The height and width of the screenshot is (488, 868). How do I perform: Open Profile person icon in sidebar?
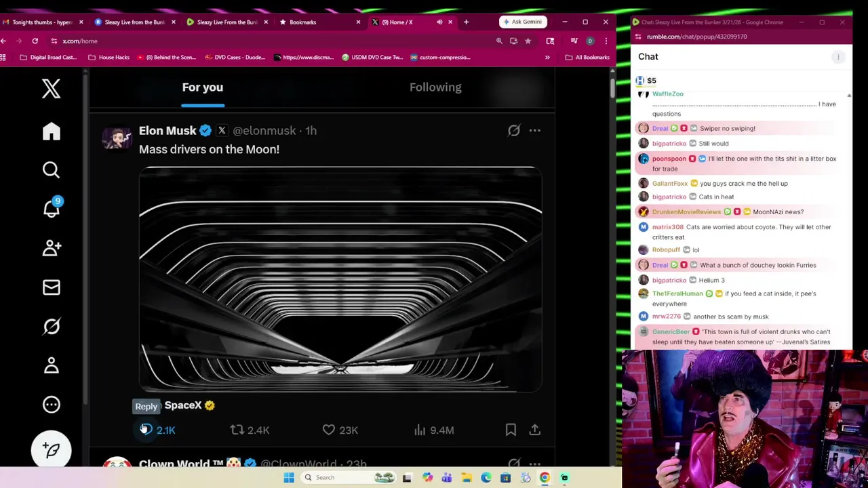click(52, 366)
